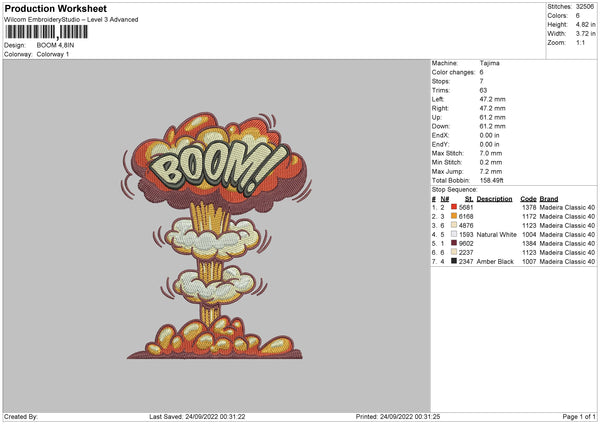Image resolution: width=600 pixels, height=424 pixels.
Task: Select the orange swatch for thread 6168
Action: pos(454,215)
